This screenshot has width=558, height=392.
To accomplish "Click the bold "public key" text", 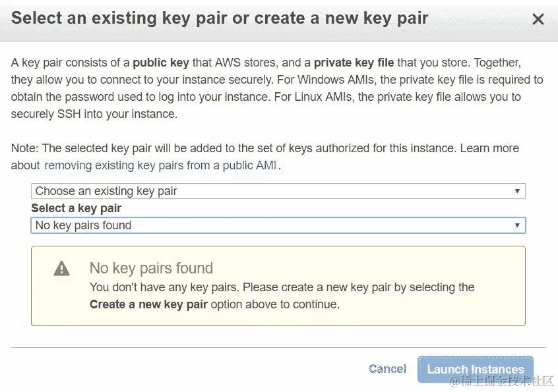I will click(x=161, y=63).
